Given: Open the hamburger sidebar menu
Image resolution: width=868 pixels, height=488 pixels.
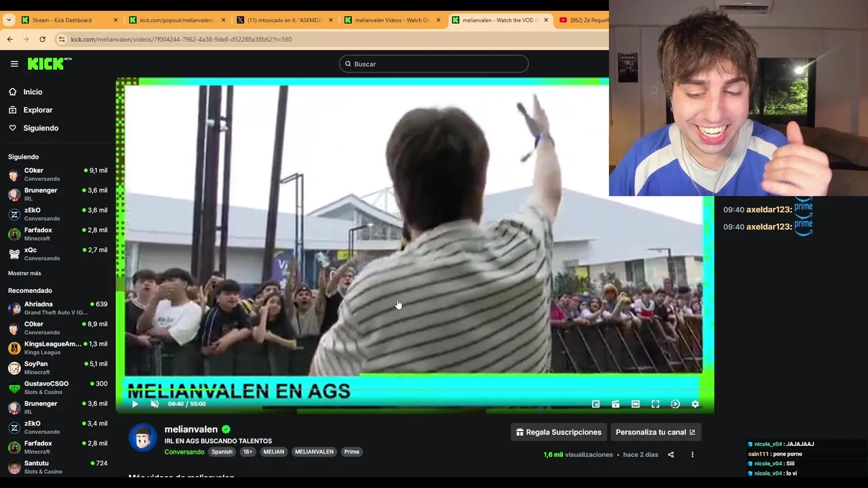Looking at the screenshot, I should coord(14,64).
